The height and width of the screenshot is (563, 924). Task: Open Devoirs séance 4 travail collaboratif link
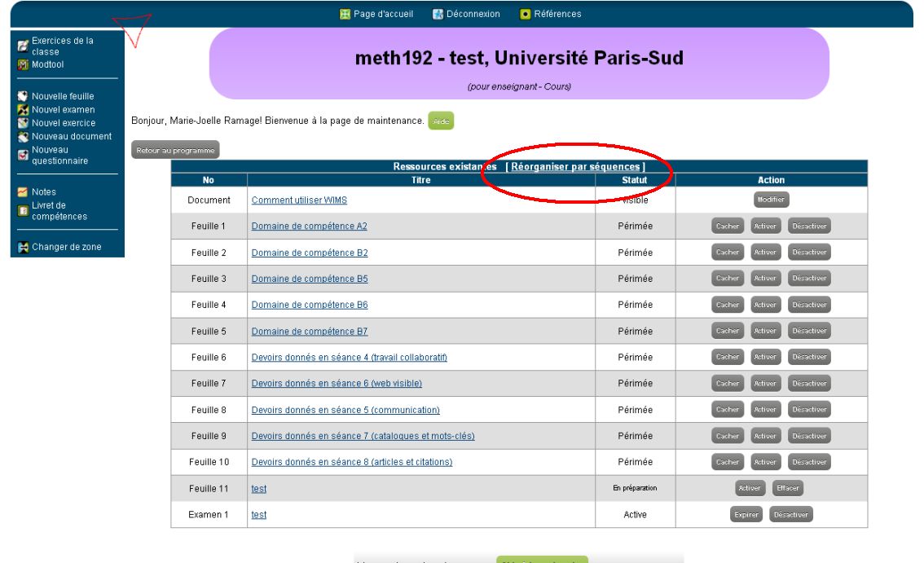350,357
